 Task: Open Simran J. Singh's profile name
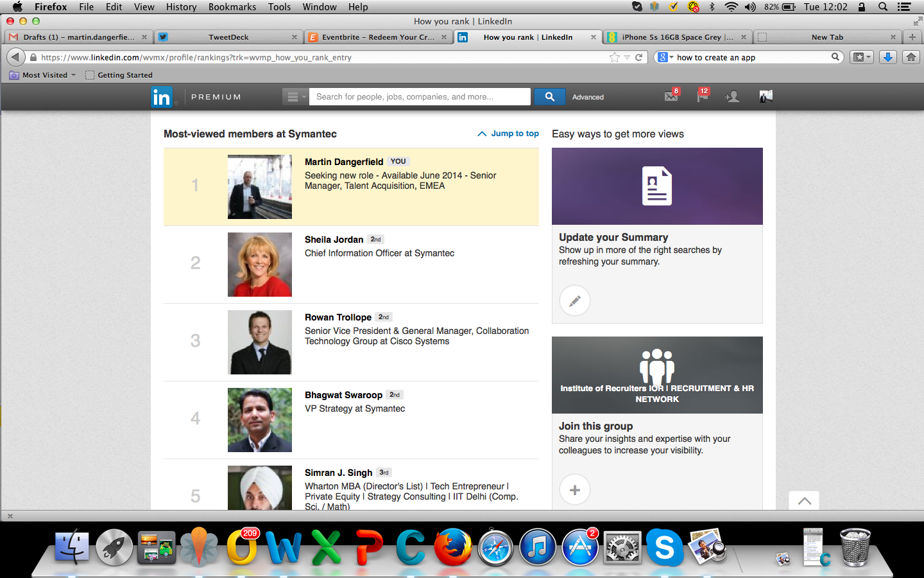(x=338, y=473)
